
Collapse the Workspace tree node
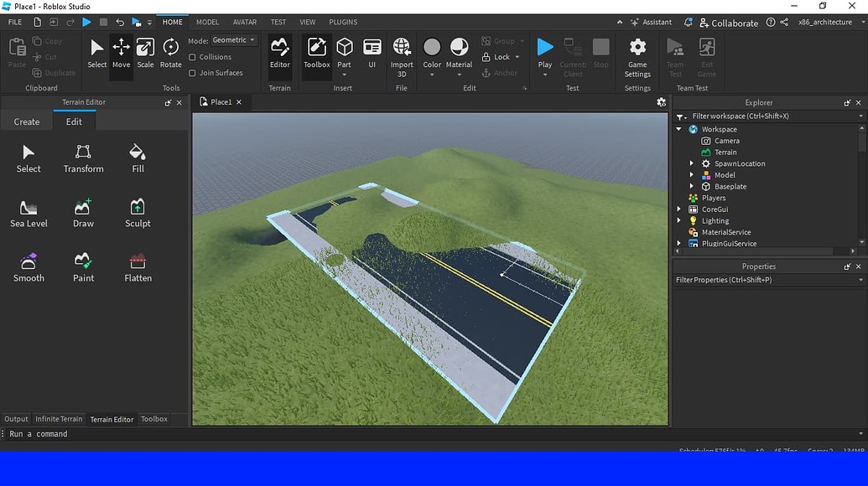click(x=679, y=129)
